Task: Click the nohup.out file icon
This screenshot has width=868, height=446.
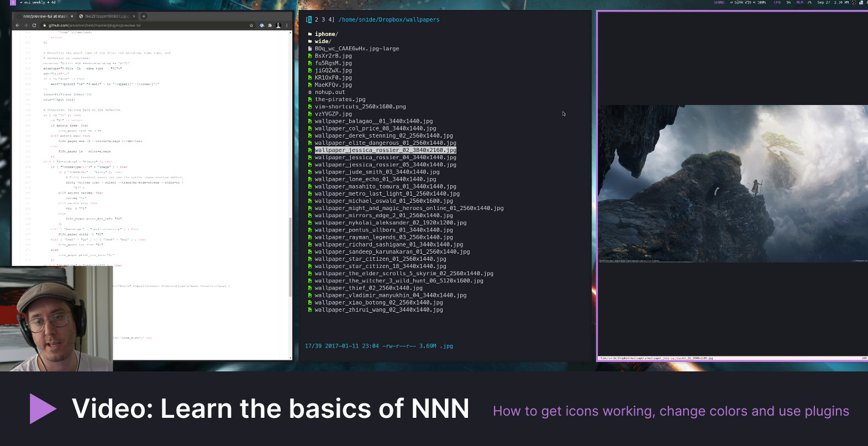Action: pyautogui.click(x=310, y=92)
